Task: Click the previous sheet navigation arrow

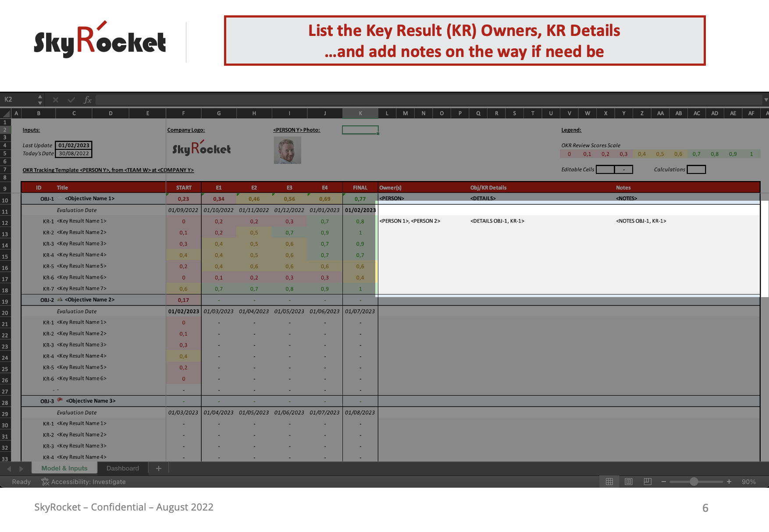Action: tap(9, 469)
